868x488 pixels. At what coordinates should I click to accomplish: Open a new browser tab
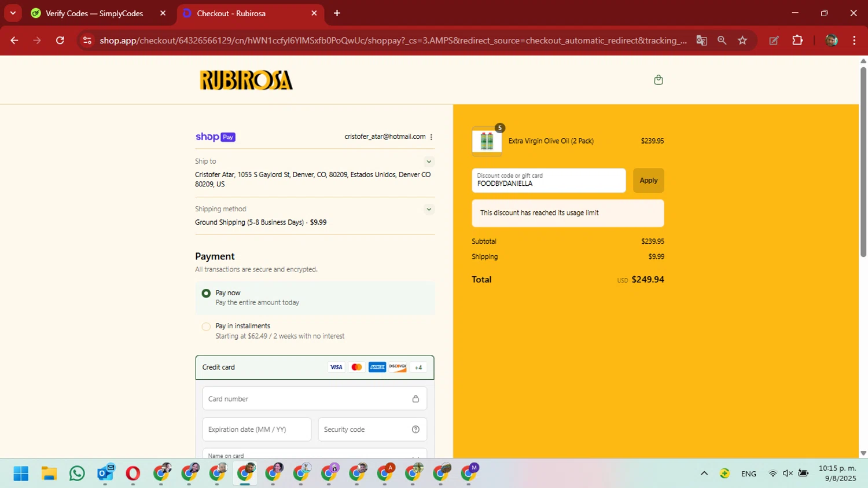pos(337,13)
